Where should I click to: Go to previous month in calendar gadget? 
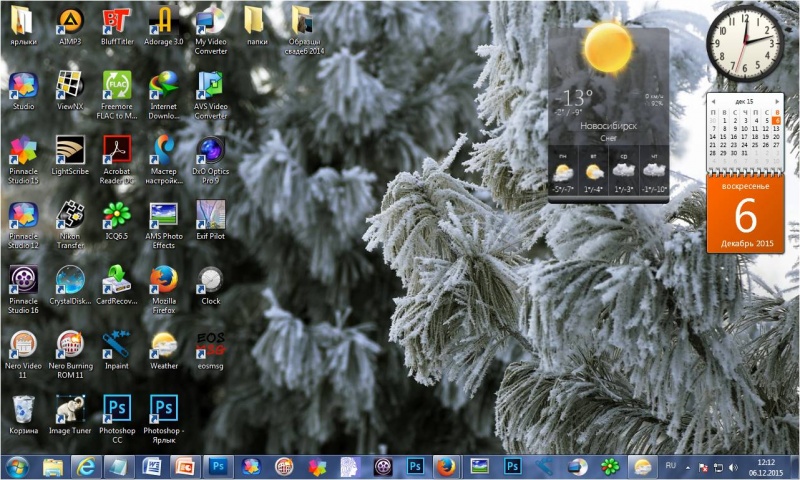tap(713, 102)
